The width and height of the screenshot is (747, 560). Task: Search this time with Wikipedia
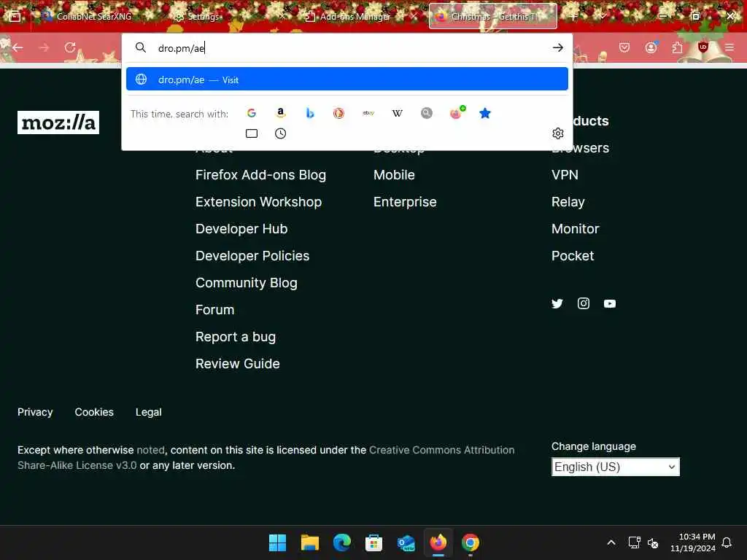pos(398,113)
